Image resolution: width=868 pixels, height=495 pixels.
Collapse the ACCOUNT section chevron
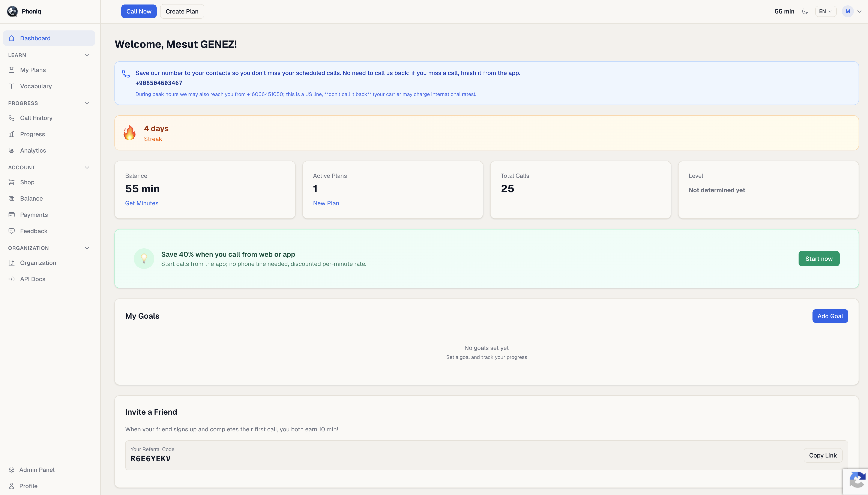point(87,167)
